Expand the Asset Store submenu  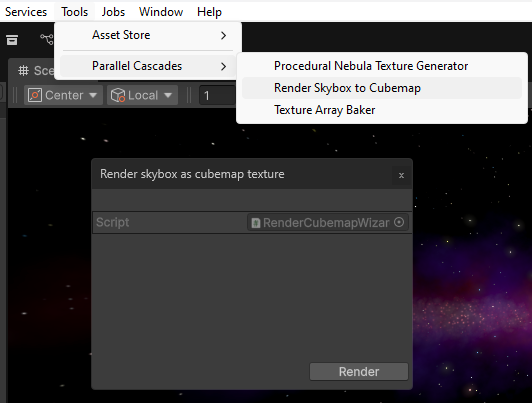click(148, 35)
